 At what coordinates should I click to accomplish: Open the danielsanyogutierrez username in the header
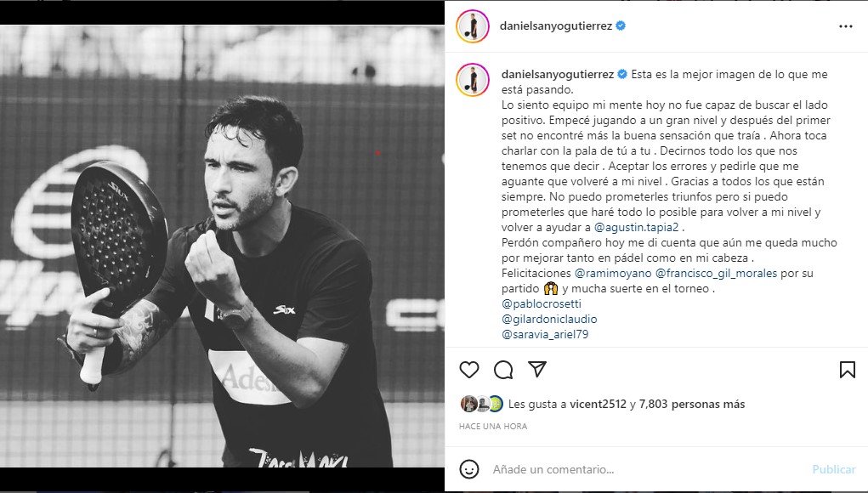pyautogui.click(x=556, y=26)
